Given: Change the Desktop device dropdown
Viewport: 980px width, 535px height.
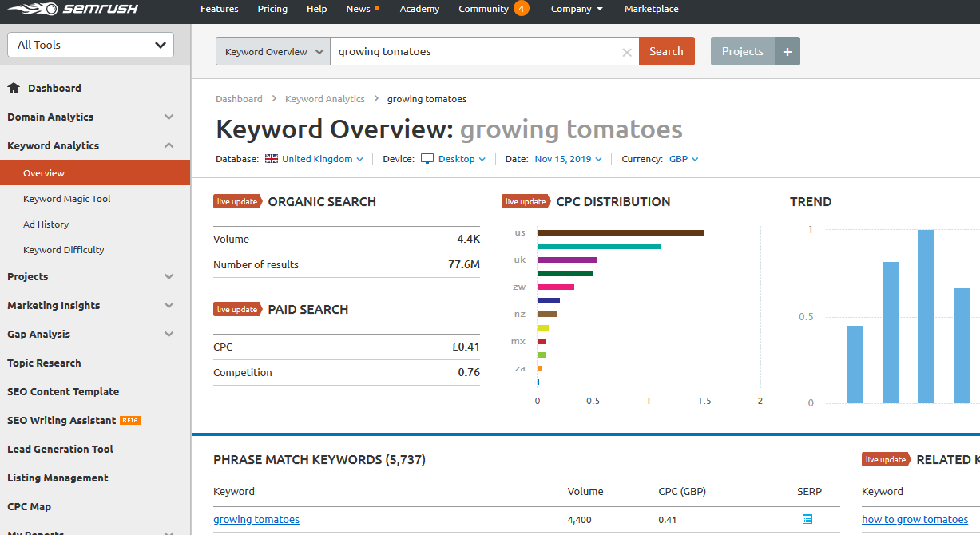Looking at the screenshot, I should click(462, 159).
